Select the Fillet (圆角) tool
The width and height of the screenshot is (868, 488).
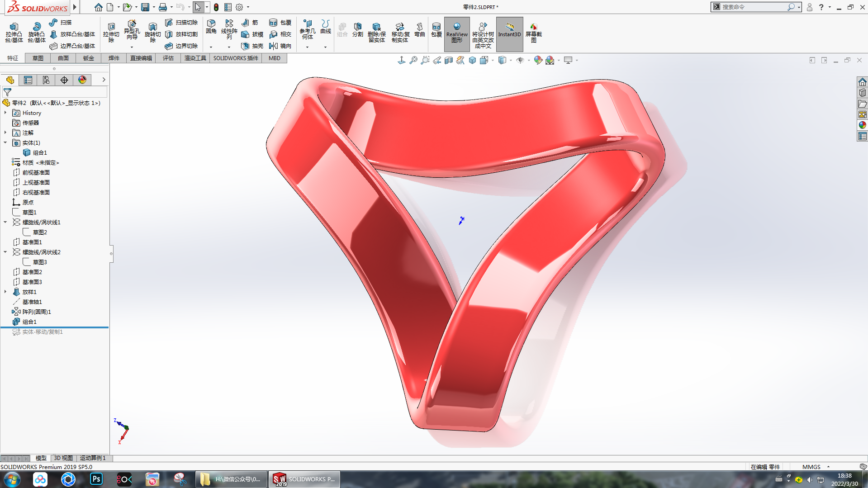[x=211, y=26]
